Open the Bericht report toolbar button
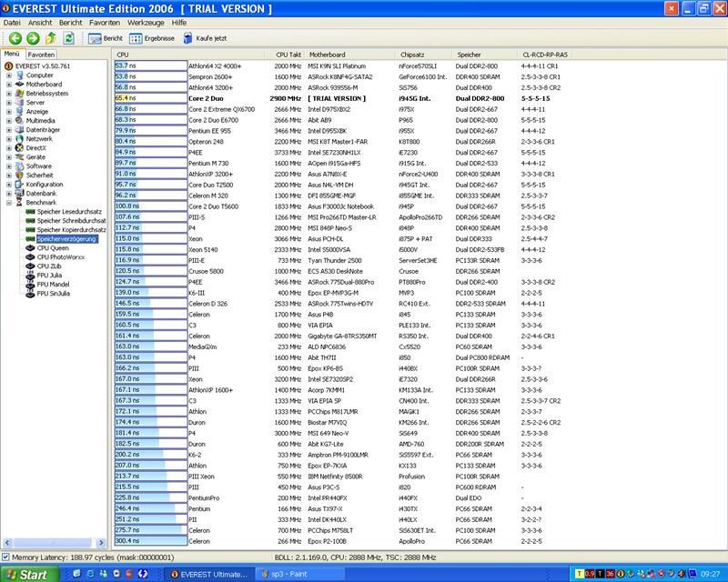Screen dimensions: 728x582 tap(106, 38)
